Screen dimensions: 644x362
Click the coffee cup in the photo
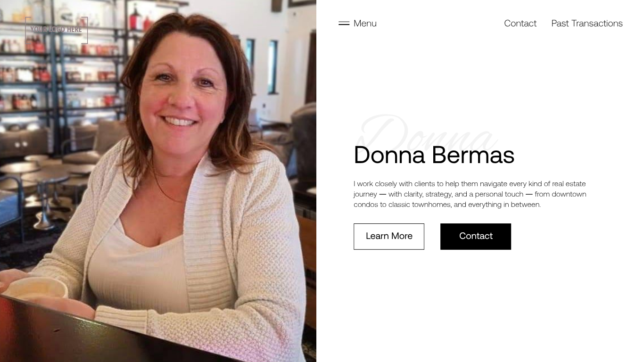[37, 288]
